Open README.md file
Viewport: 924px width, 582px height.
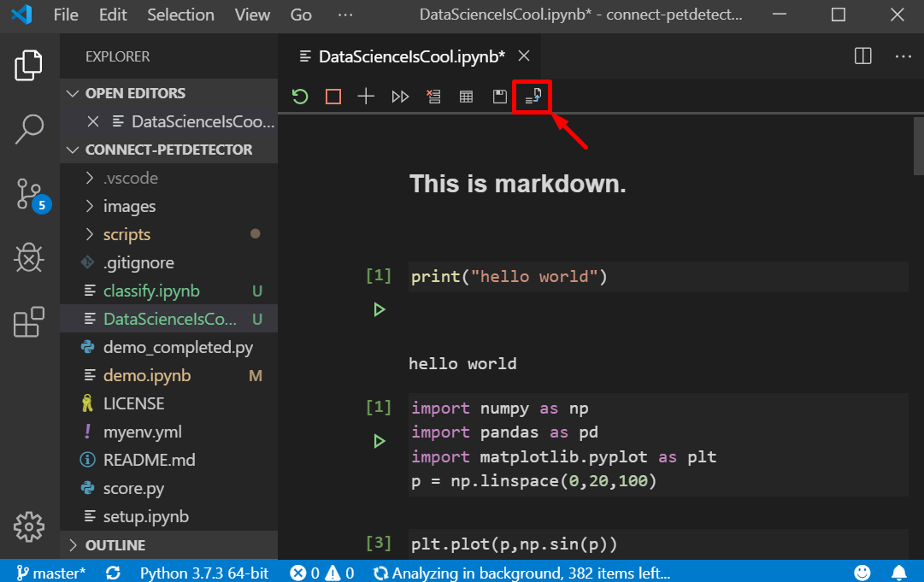tap(168, 460)
